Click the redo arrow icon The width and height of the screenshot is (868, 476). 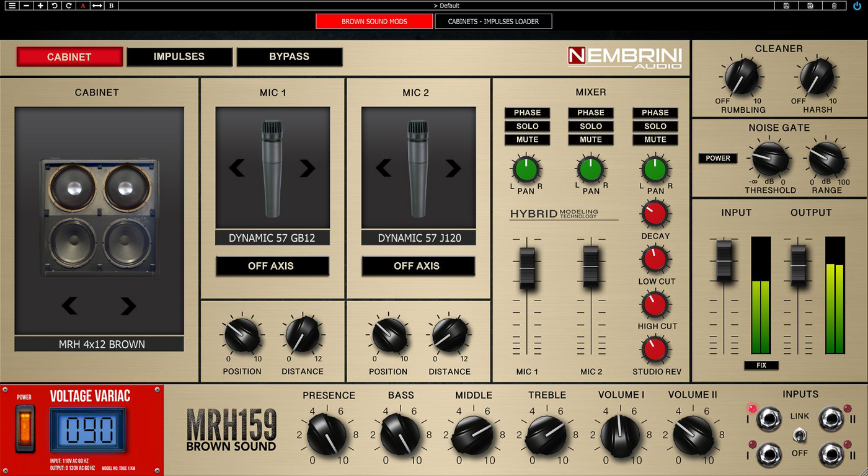69,6
